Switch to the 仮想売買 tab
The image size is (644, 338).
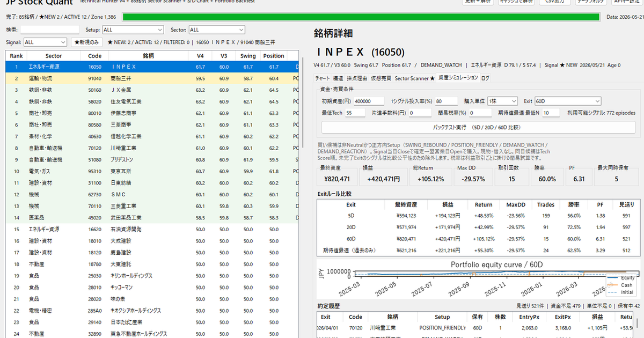[x=381, y=78]
